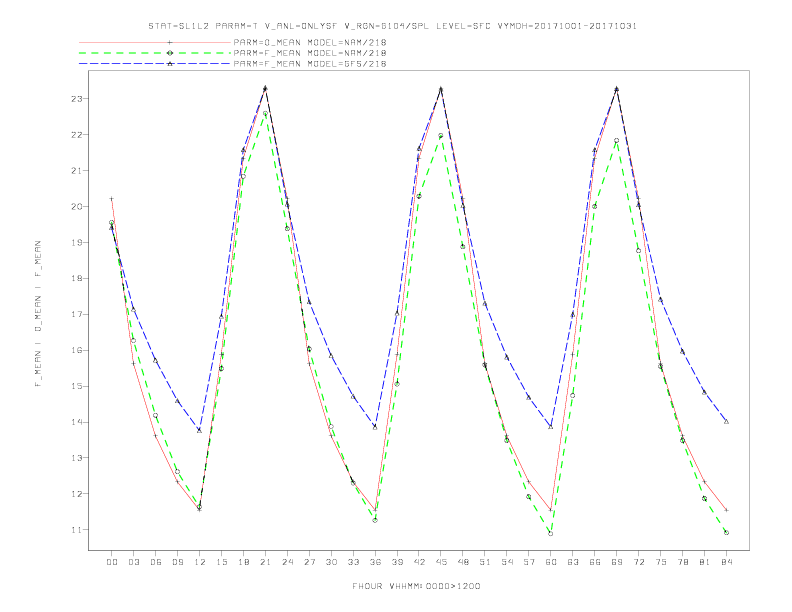Screen dimensions: 792x612
Task: Click the blue dashed legend line sample
Action: click(x=155, y=64)
